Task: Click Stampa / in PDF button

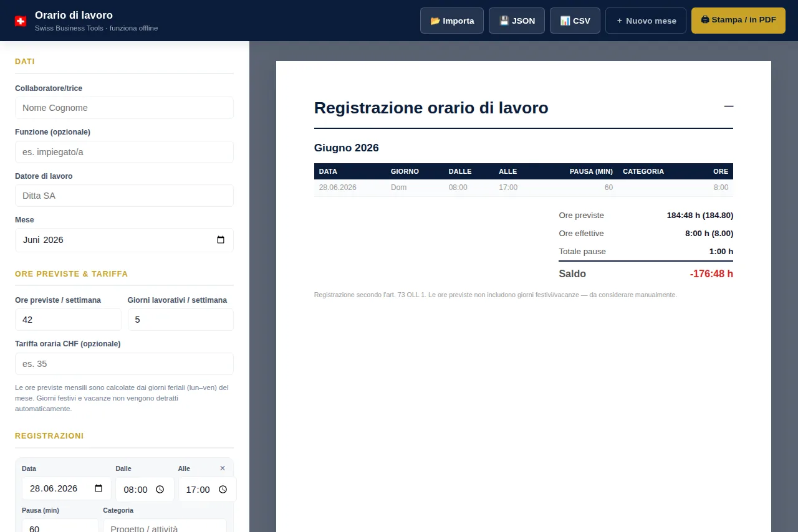Action: [x=738, y=21]
